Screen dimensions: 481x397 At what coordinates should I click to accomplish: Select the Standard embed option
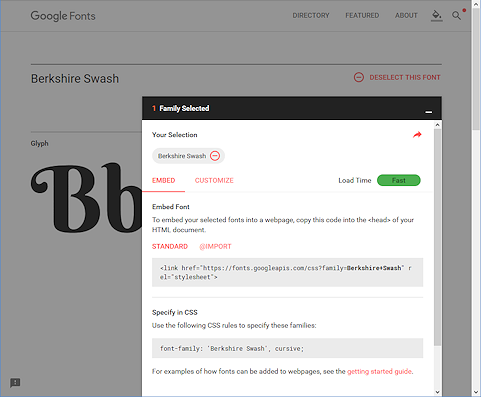click(170, 246)
